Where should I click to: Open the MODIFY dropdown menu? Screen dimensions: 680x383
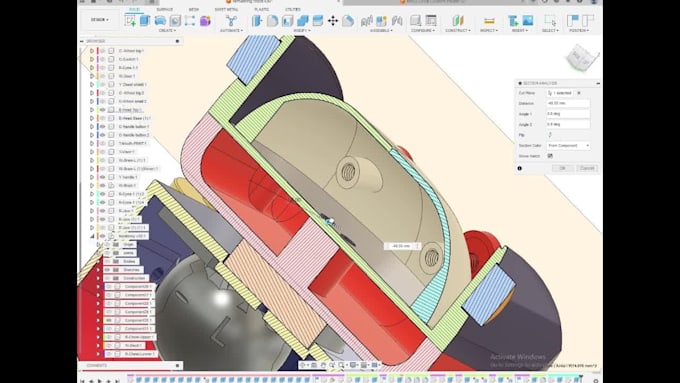[302, 31]
